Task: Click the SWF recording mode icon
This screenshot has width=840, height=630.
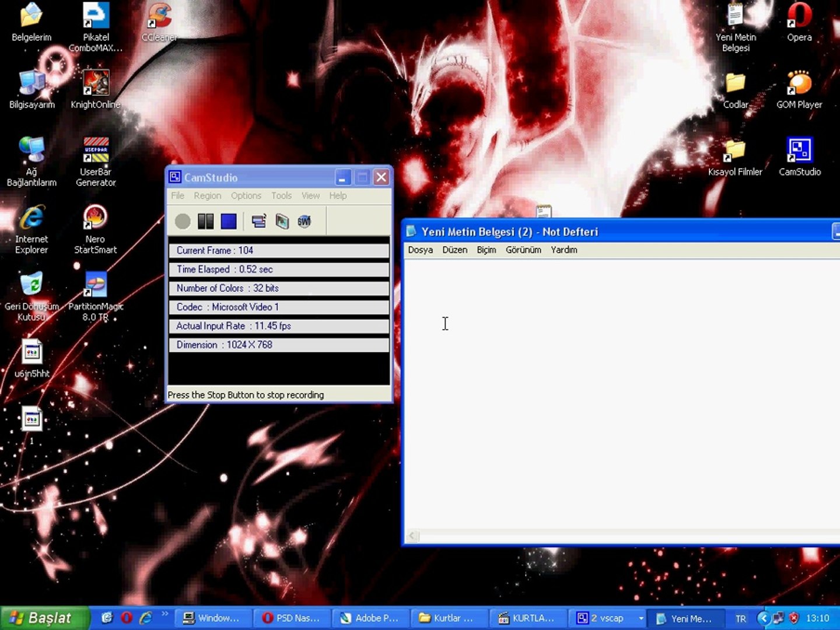Action: [x=304, y=221]
